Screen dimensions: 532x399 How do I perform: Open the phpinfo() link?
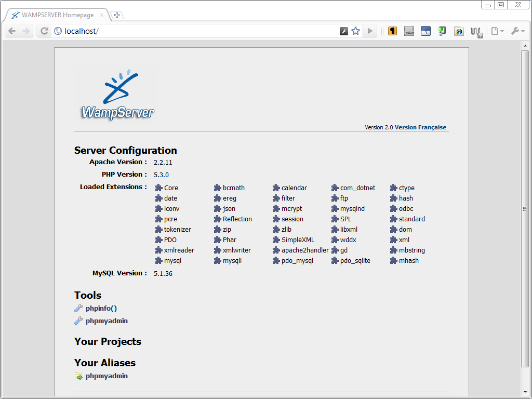click(101, 309)
